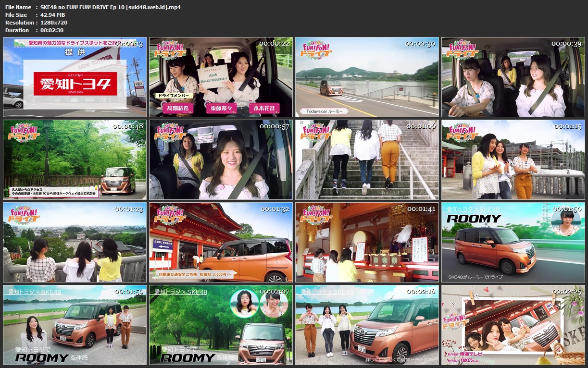The height and width of the screenshot is (368, 588).
Task: Select the thumbnail stamped 00:01:15
Action: [x=513, y=159]
